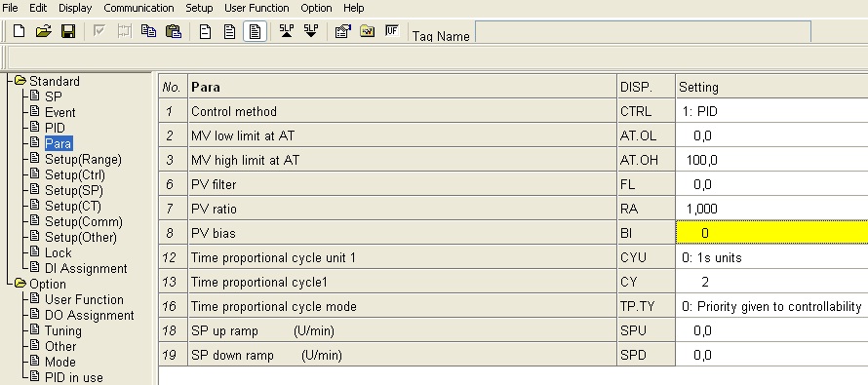Select the highlighted full-detail page view icon
868x385 pixels.
pos(255,31)
